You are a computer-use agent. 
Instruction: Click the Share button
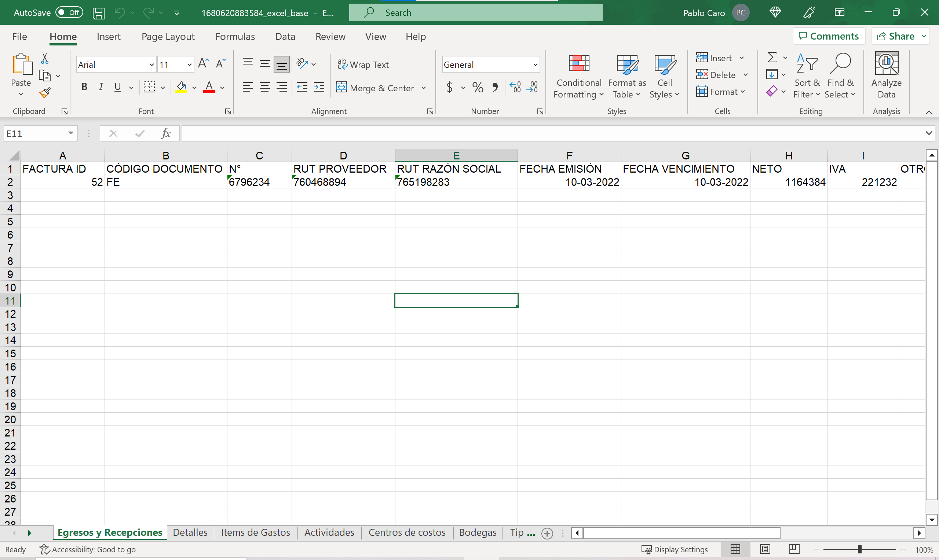pos(896,36)
